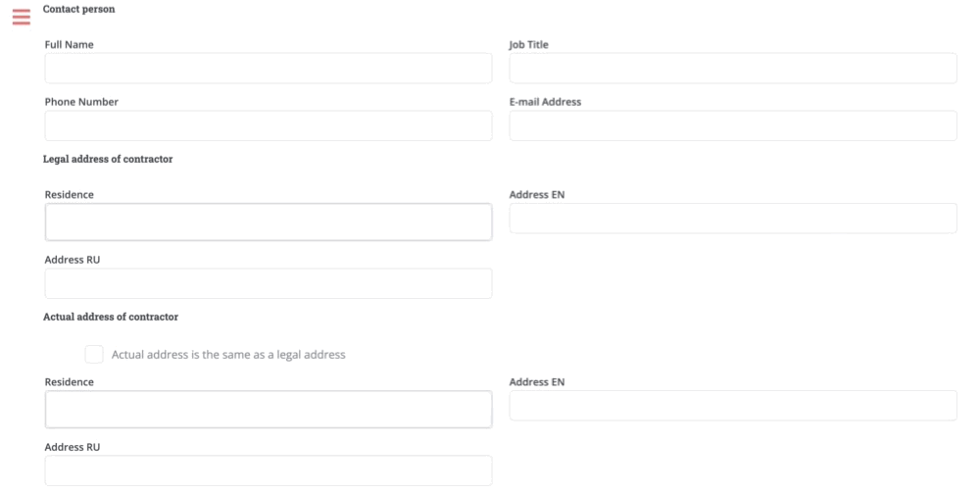The image size is (980, 494).
Task: Open the hamburger menu icon
Action: 21,17
